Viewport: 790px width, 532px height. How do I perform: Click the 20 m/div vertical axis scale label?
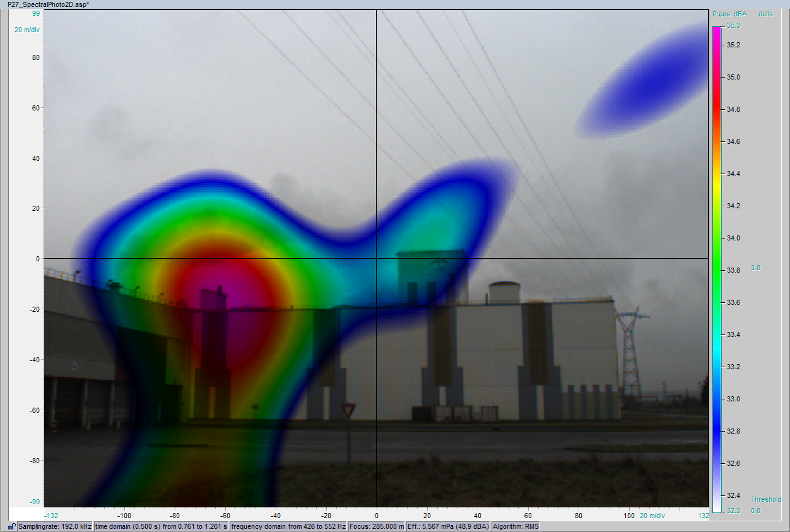pyautogui.click(x=26, y=29)
